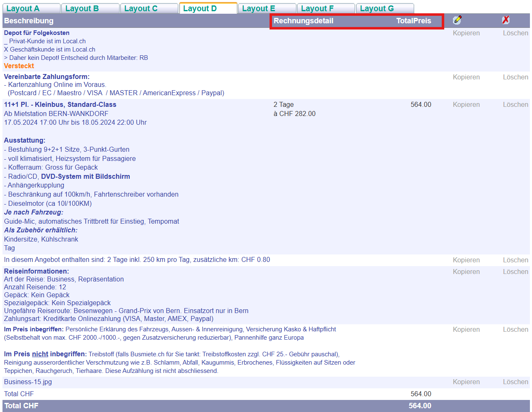This screenshot has width=532, height=412.
Task: Click the Beschreibung column header
Action: coord(29,21)
